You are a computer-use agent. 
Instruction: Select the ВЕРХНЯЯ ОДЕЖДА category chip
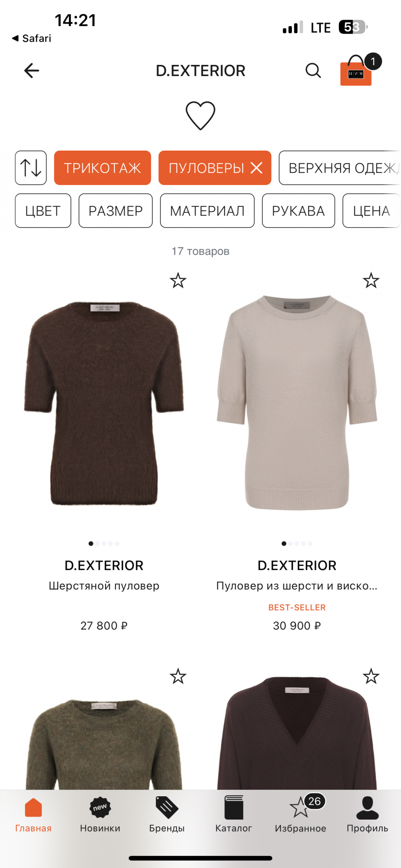coord(340,168)
